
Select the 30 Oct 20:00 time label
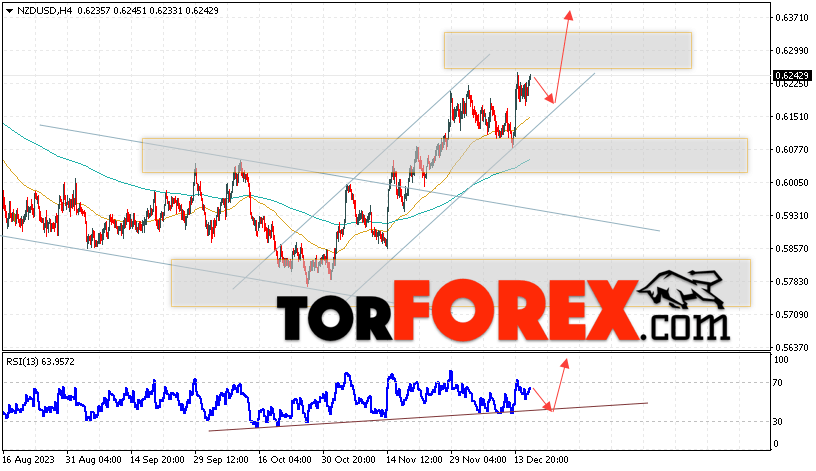tap(349, 460)
